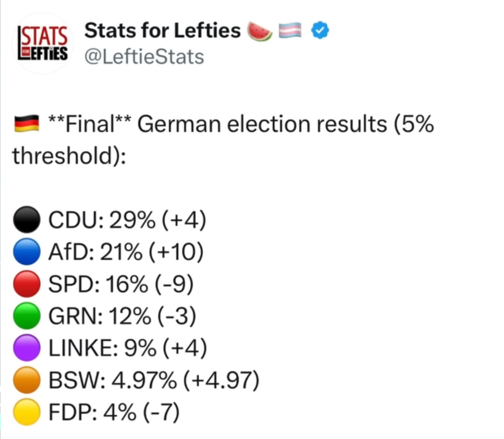Click the AfD: 21% (+10) result line
The height and width of the screenshot is (439, 504).
pos(126,252)
